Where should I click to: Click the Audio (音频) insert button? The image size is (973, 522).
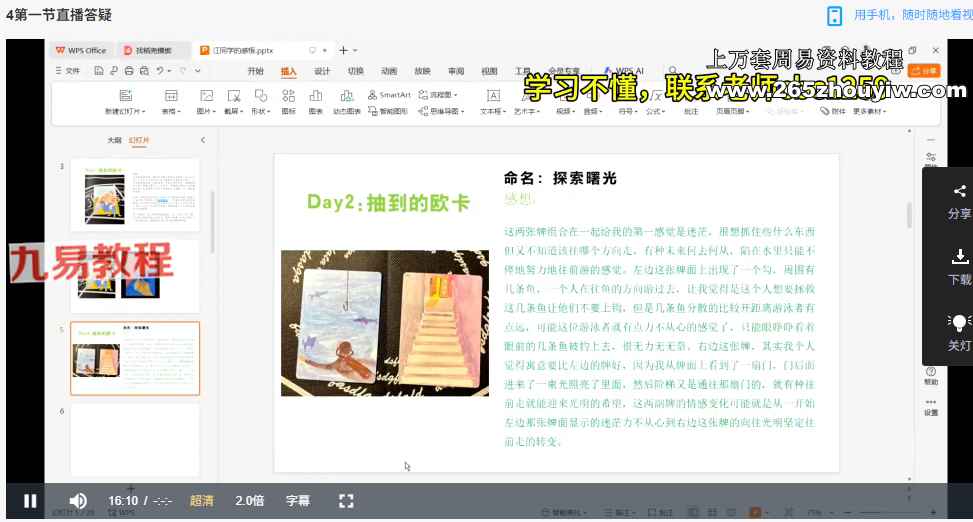pos(592,111)
